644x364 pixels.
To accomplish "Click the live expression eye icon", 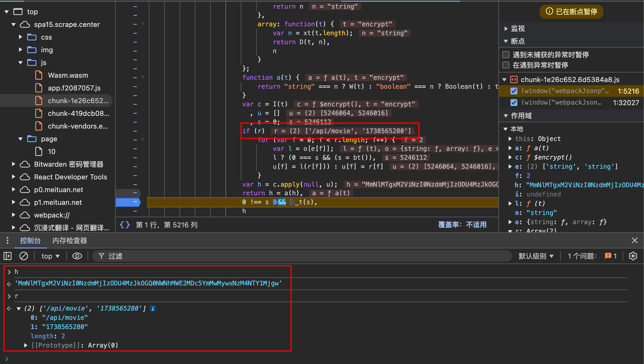I will point(77,256).
